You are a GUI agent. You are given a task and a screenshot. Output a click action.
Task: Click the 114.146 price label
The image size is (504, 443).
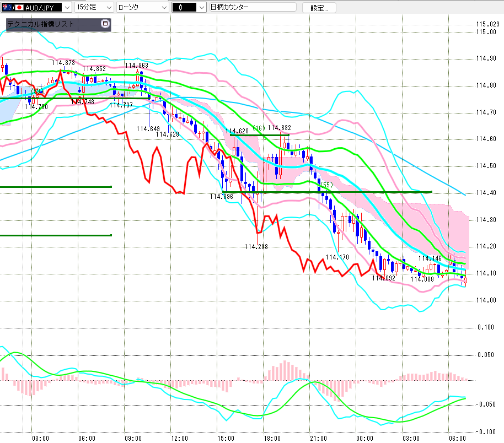430,258
